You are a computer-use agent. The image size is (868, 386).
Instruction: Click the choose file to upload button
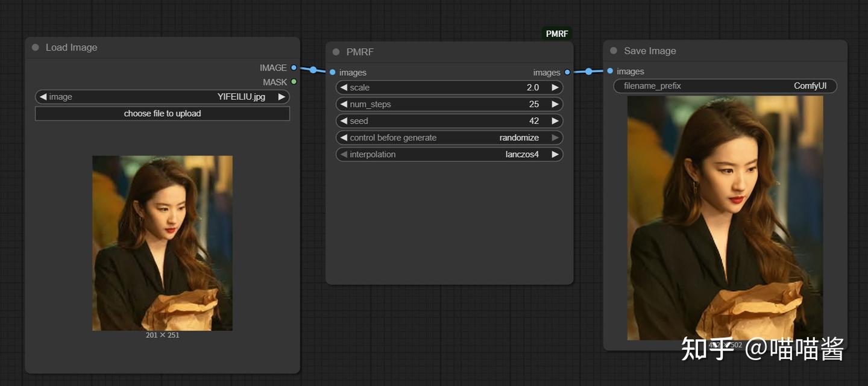(162, 114)
